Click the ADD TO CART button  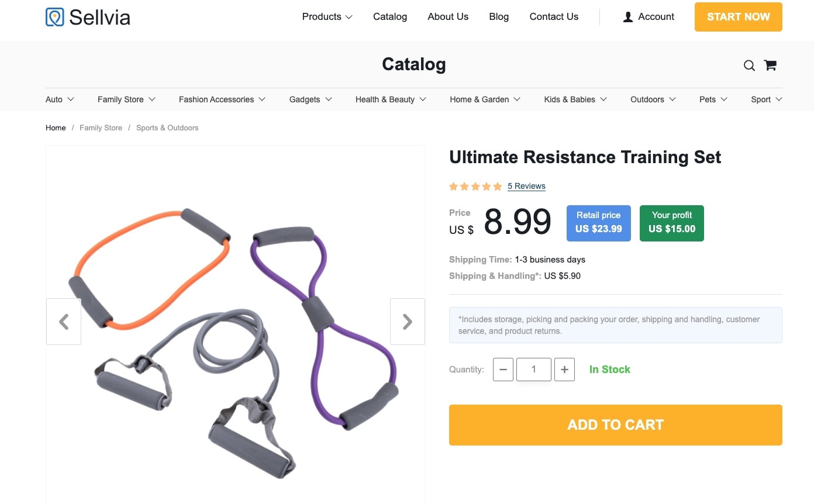tap(615, 424)
